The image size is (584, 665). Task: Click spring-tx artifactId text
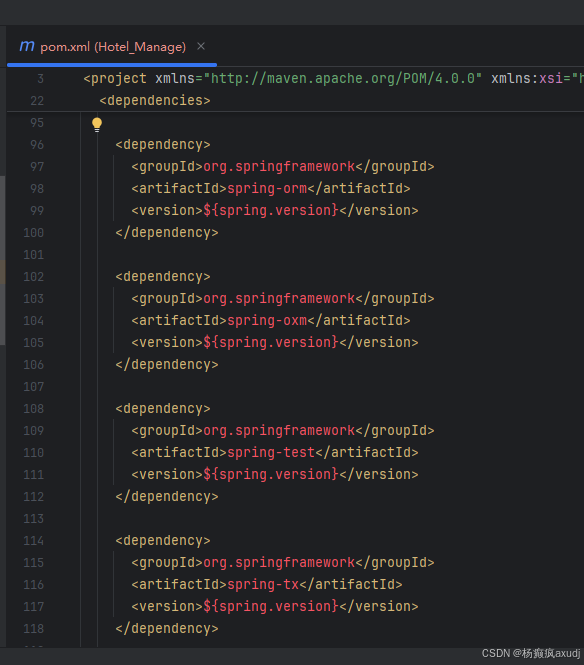(263, 584)
